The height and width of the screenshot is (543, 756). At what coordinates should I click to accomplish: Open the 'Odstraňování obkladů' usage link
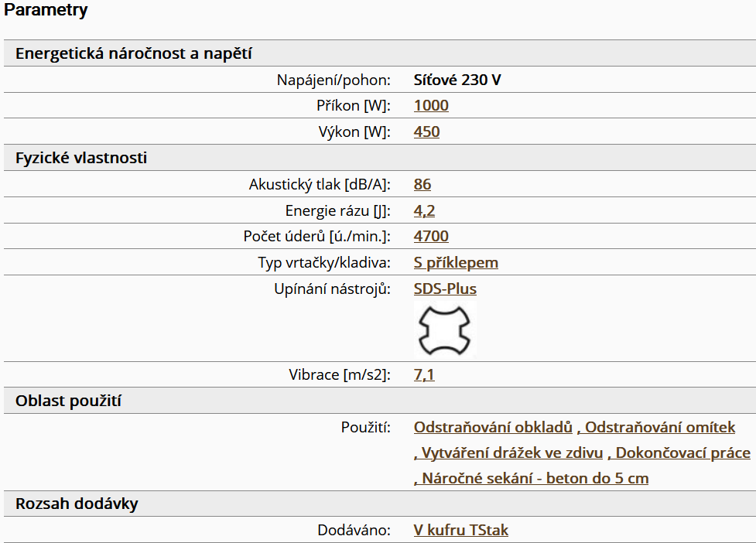493,428
